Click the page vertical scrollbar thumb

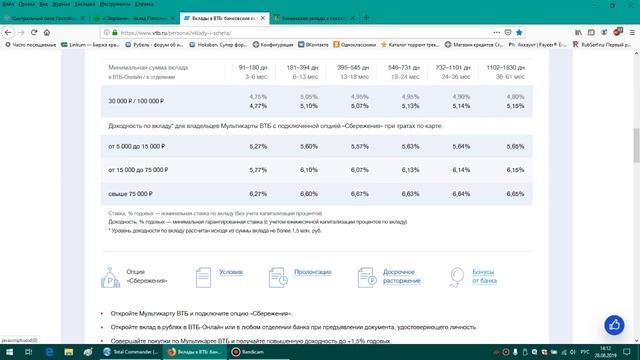point(636,145)
